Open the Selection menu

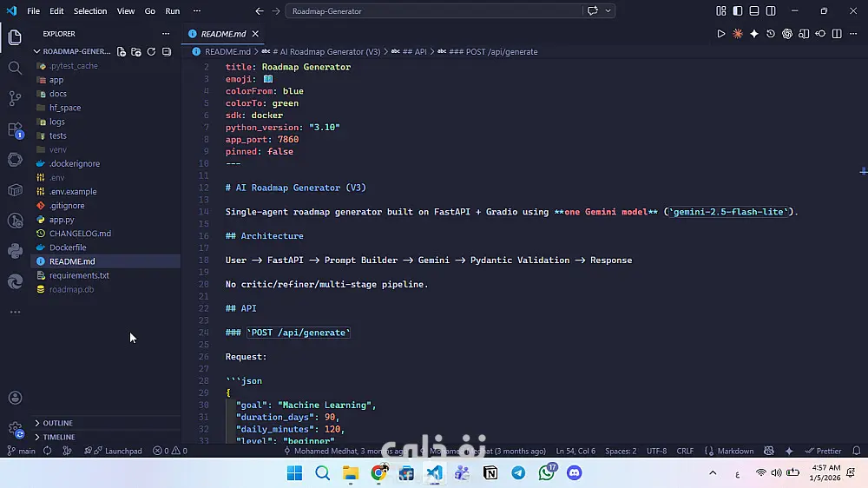pos(90,11)
